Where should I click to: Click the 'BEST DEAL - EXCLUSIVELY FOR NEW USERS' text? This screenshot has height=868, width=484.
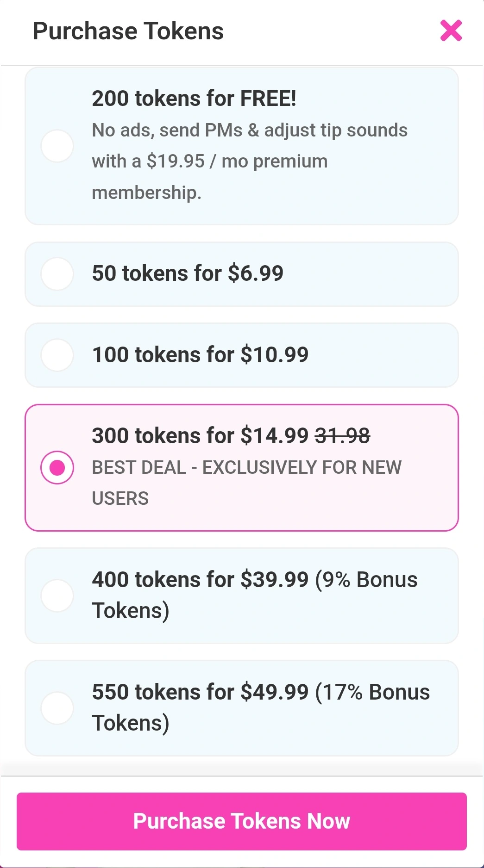click(246, 468)
